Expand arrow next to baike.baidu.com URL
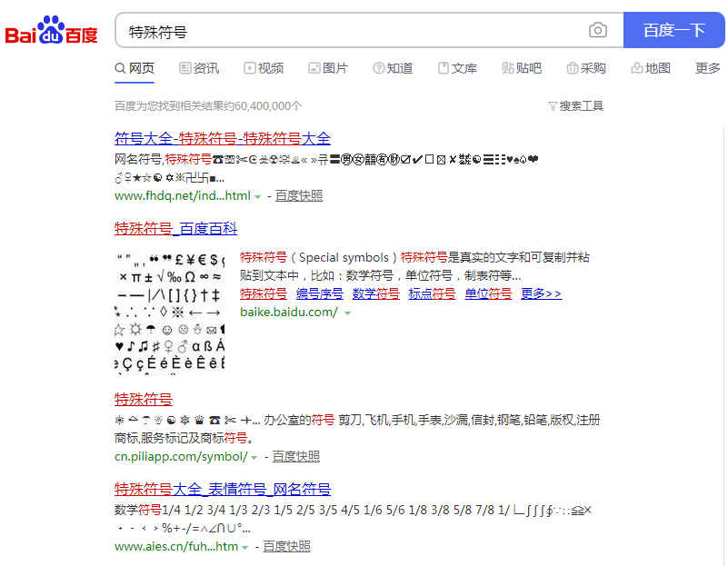 (x=347, y=313)
